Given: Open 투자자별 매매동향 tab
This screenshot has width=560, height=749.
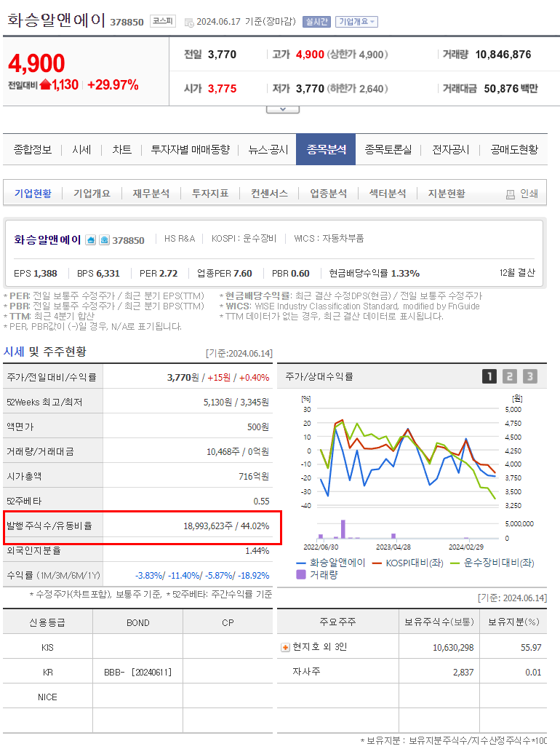Looking at the screenshot, I should (191, 149).
